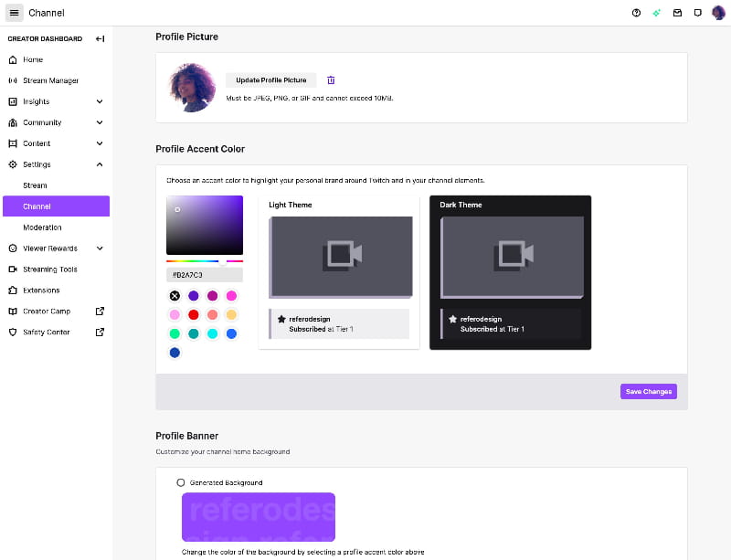The image size is (731, 560).
Task: Click the Insights graph icon
Action: pos(14,100)
